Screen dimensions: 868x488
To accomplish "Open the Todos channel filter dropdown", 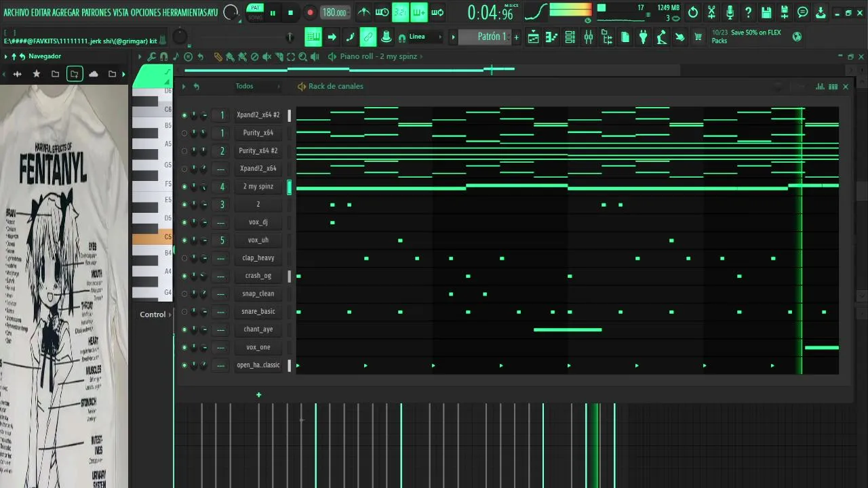I will 257,86.
